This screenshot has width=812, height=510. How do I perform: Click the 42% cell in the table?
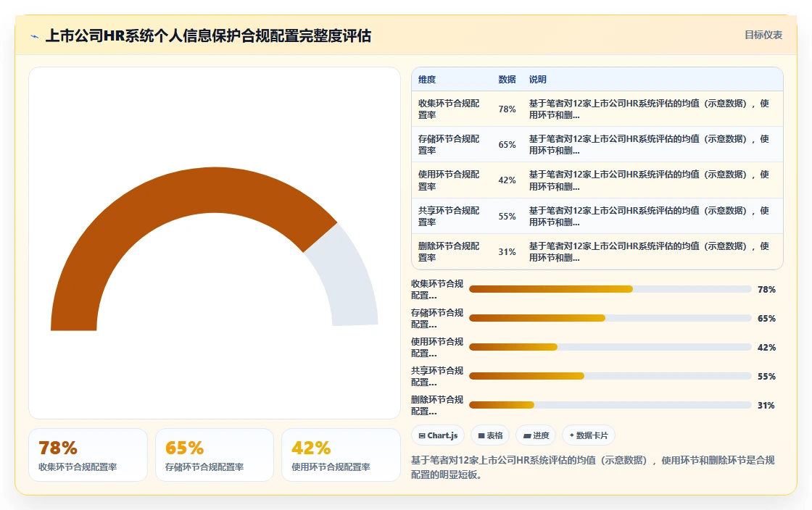point(507,180)
